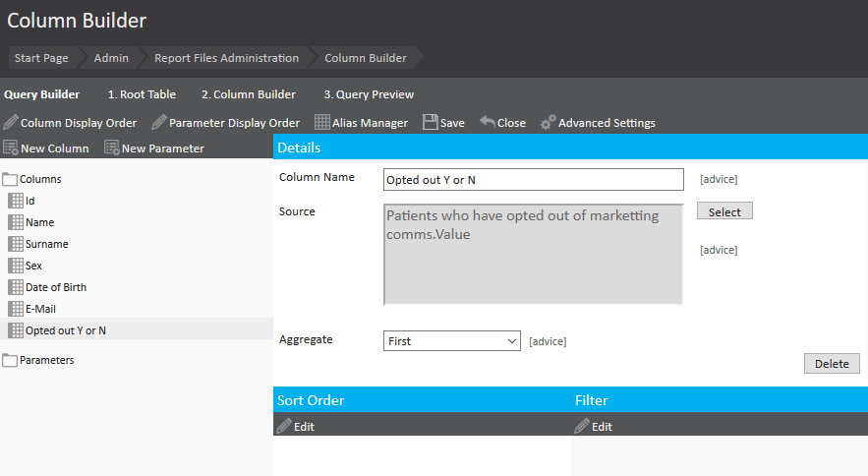Expand the Aggregate dropdown
Image resolution: width=868 pixels, height=476 pixels.
(451, 341)
